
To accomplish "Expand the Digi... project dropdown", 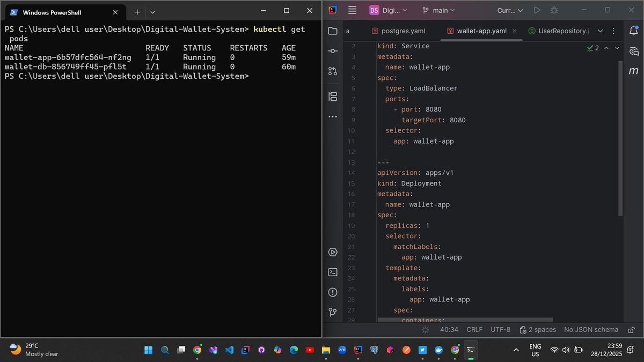I will pos(389,10).
